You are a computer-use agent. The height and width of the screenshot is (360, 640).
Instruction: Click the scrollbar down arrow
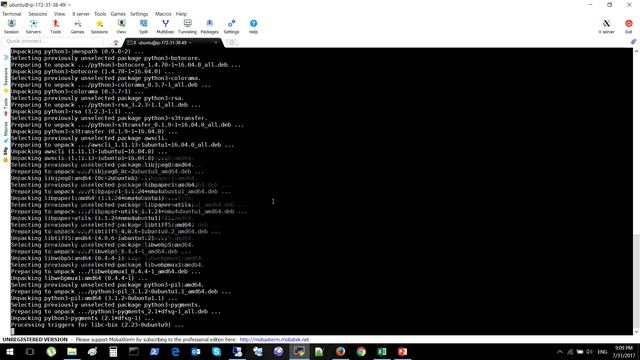(x=636, y=331)
